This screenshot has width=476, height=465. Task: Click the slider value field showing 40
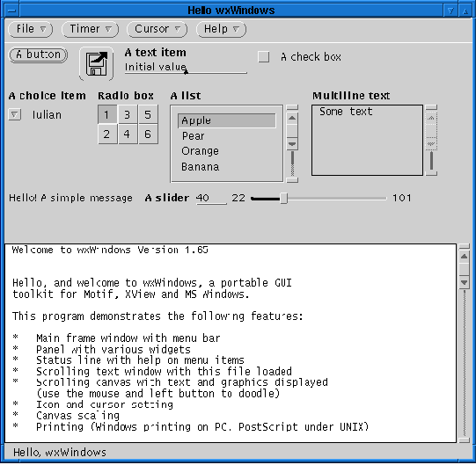(x=211, y=198)
